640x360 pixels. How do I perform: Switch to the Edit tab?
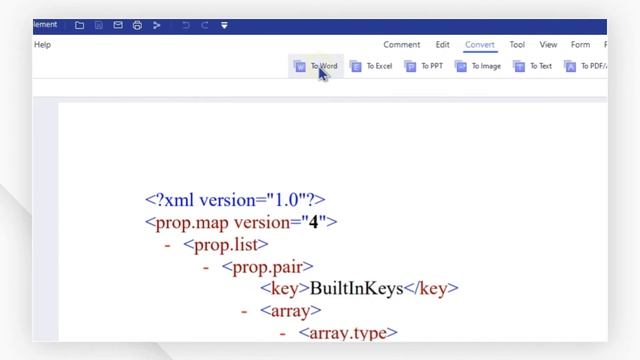pos(442,45)
